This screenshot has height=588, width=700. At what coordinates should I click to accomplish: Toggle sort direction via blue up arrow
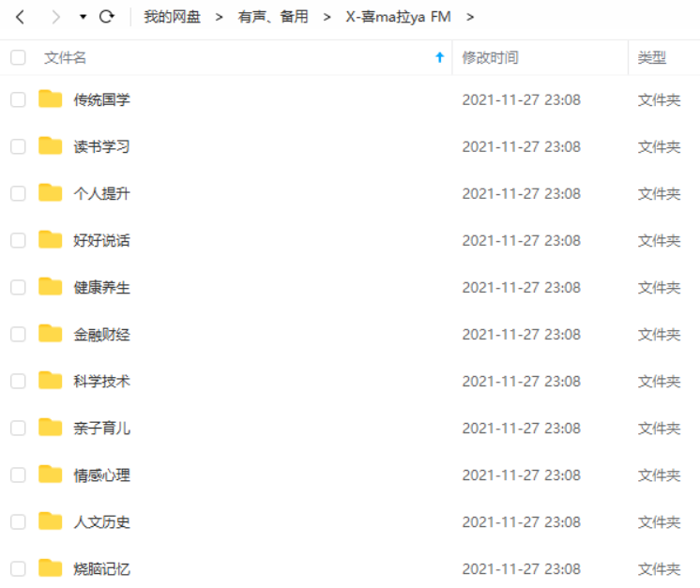(440, 57)
